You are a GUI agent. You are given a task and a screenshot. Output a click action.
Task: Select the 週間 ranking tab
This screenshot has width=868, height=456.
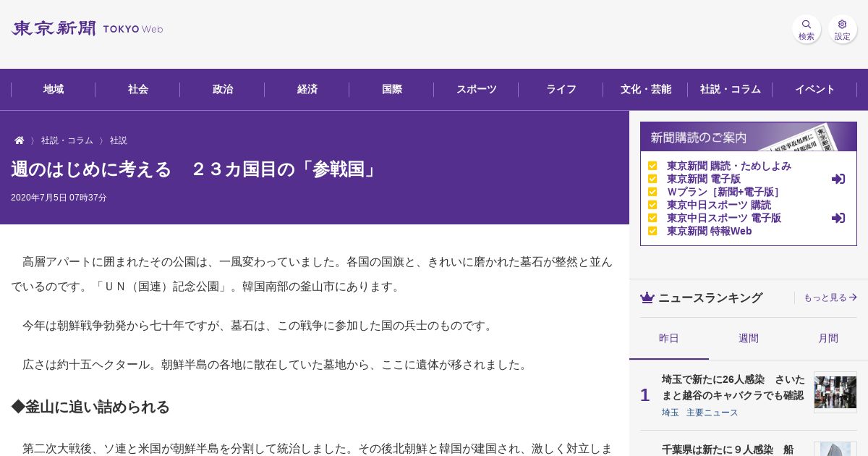749,338
